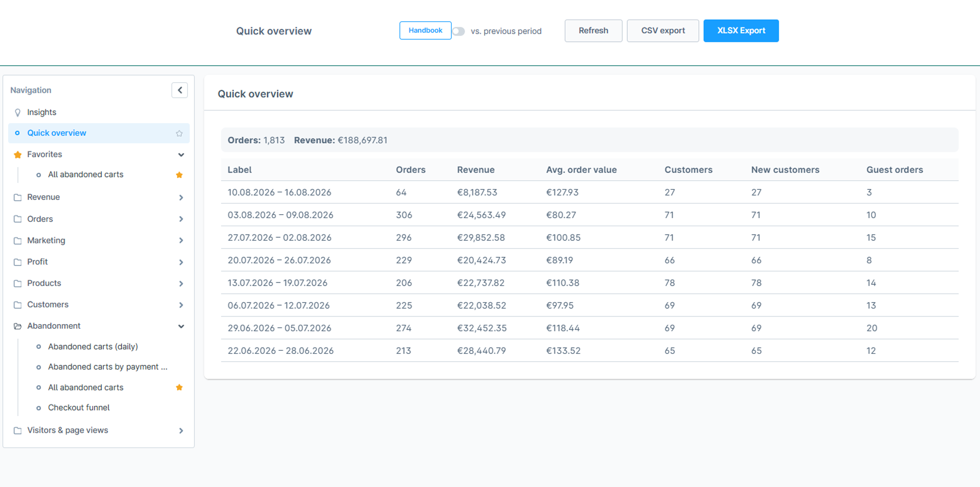Click the Insights lightbulb icon
This screenshot has width=980, height=487.
tap(18, 112)
